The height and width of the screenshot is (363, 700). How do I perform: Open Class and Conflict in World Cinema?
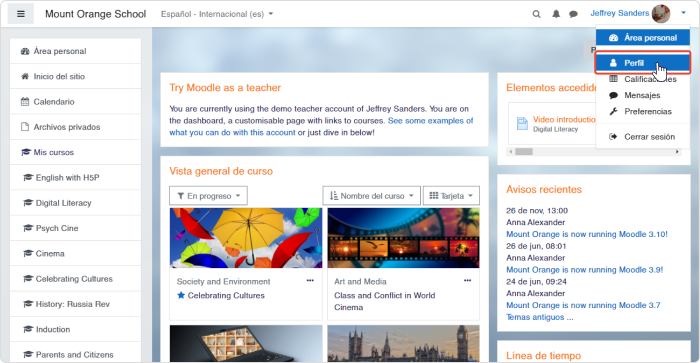coord(384,301)
